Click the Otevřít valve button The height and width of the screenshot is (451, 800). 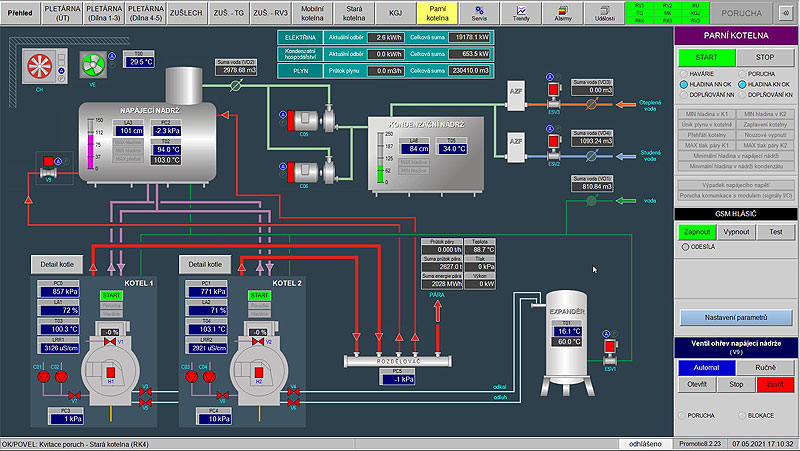pos(697,384)
